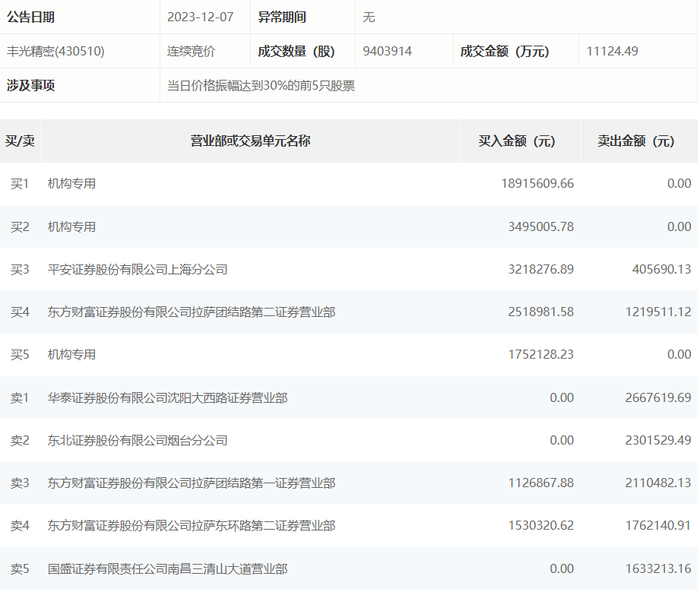700x592 pixels.
Task: Click 东北证券股份有限公司烟台分公司
Action: tap(138, 440)
